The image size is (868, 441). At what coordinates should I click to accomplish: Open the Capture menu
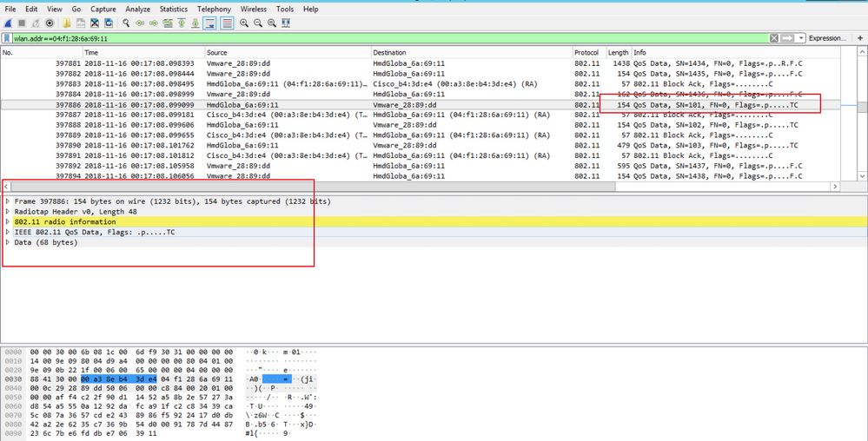click(x=103, y=9)
